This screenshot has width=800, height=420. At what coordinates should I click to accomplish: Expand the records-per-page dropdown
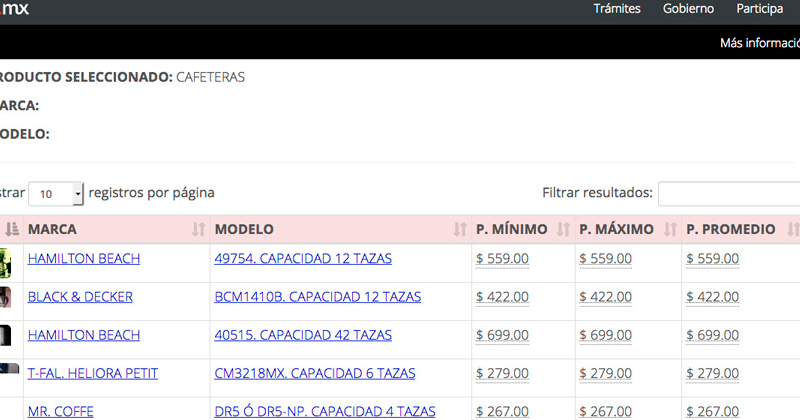57,194
